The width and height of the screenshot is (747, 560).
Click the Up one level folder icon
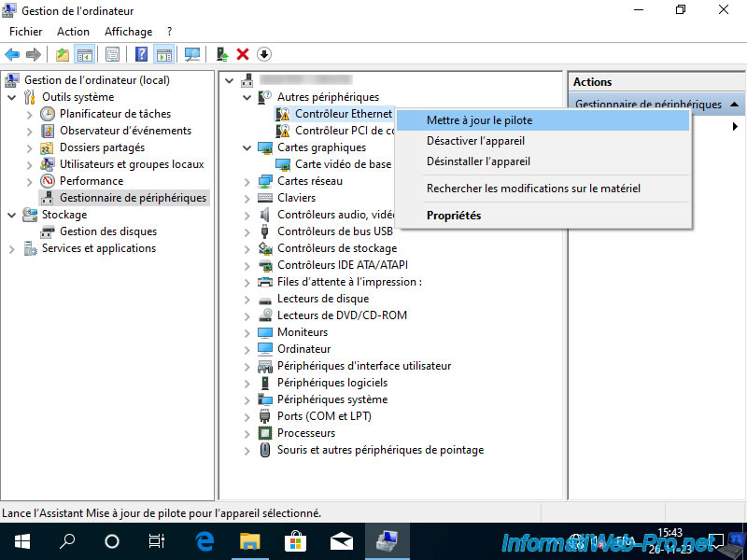coord(63,54)
